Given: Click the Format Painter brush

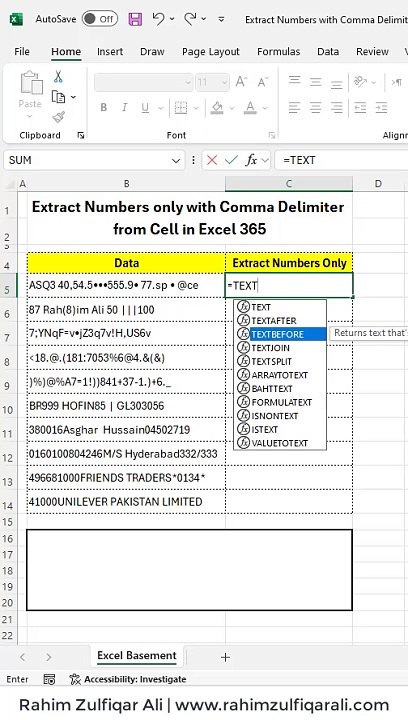Looking at the screenshot, I should tap(58, 117).
